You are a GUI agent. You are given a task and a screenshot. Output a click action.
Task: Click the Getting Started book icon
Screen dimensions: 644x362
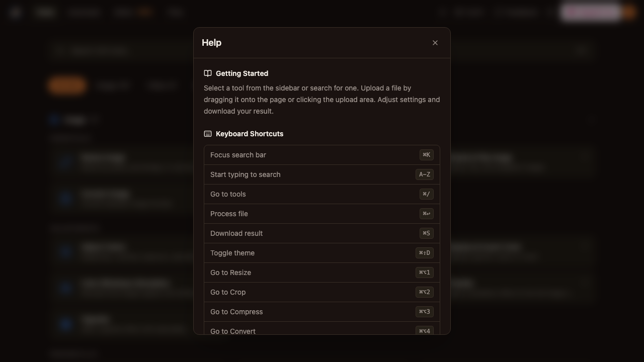click(208, 73)
